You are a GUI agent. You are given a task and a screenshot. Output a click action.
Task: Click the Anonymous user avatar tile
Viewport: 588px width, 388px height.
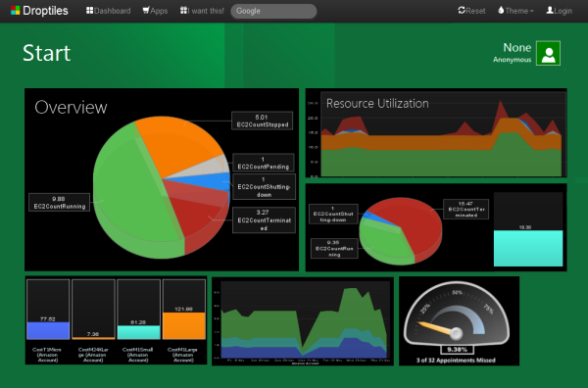(548, 53)
